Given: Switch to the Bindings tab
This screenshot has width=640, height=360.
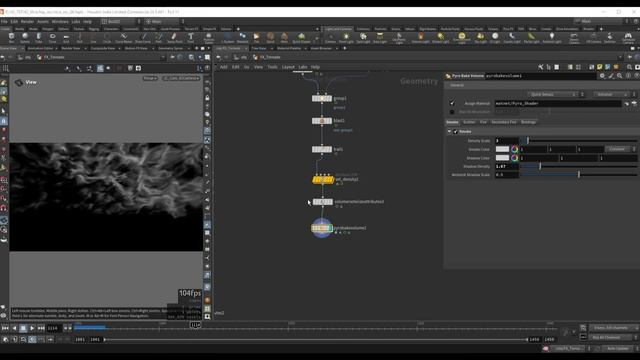Looking at the screenshot, I should (x=528, y=122).
